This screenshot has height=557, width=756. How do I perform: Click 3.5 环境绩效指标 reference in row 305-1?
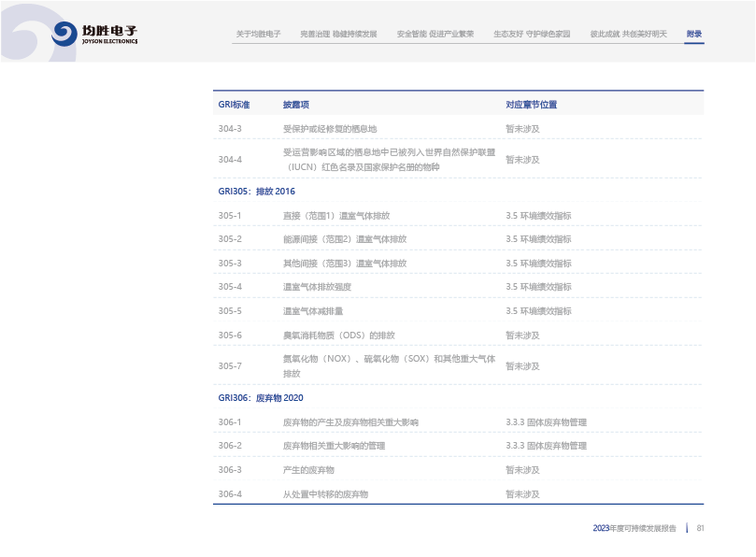[x=538, y=216]
